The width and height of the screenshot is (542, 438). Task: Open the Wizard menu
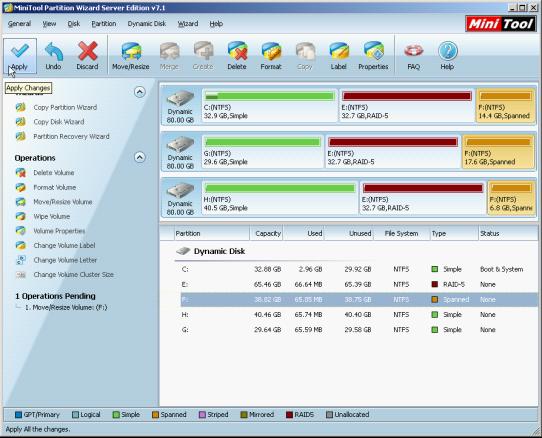pos(188,24)
